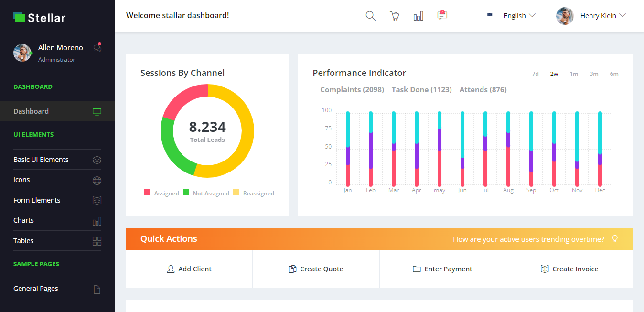Image resolution: width=644 pixels, height=312 pixels.
Task: Toggle the Not Assigned legend item
Action: 206,193
